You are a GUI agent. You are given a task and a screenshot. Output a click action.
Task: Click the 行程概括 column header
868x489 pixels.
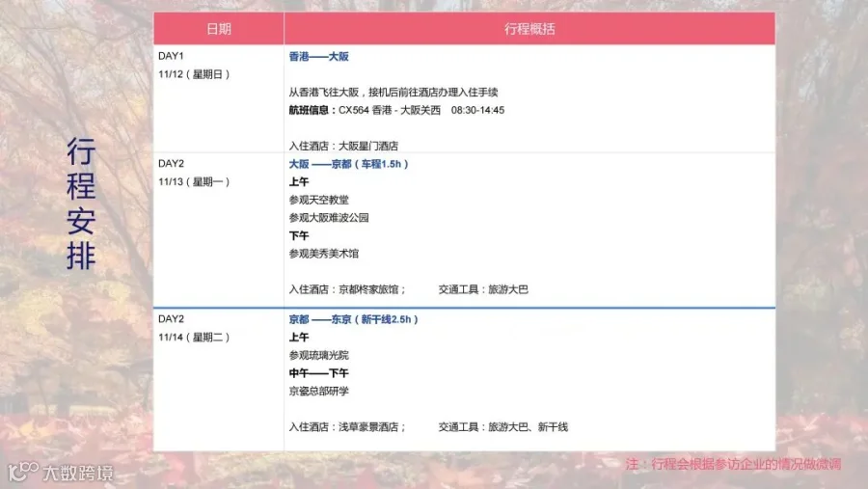[x=529, y=29]
